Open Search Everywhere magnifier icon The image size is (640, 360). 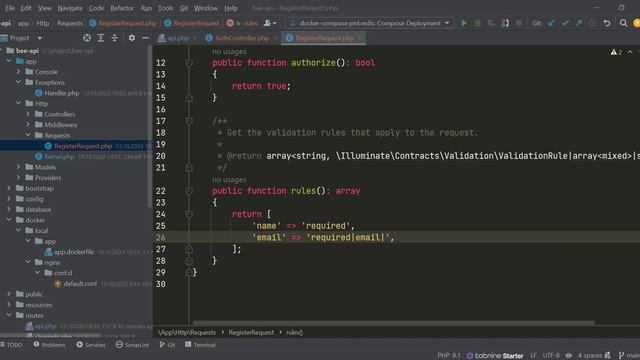(623, 23)
